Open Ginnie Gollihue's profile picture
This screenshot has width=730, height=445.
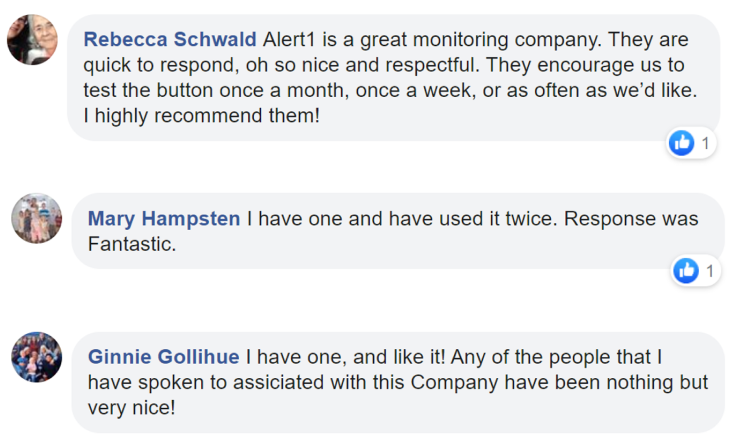[37, 357]
